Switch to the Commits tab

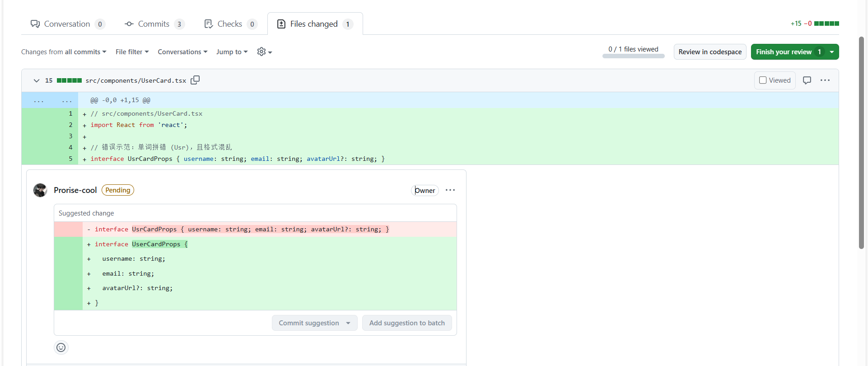click(x=154, y=24)
